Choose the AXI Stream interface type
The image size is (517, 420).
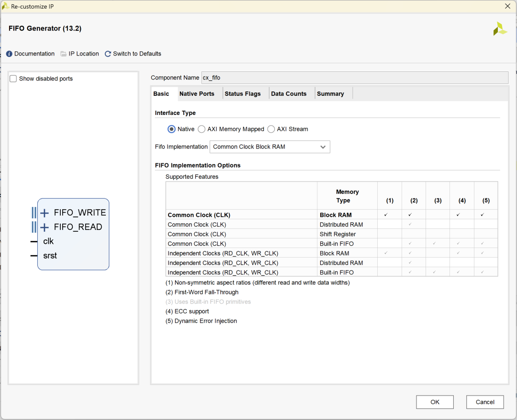click(x=271, y=129)
